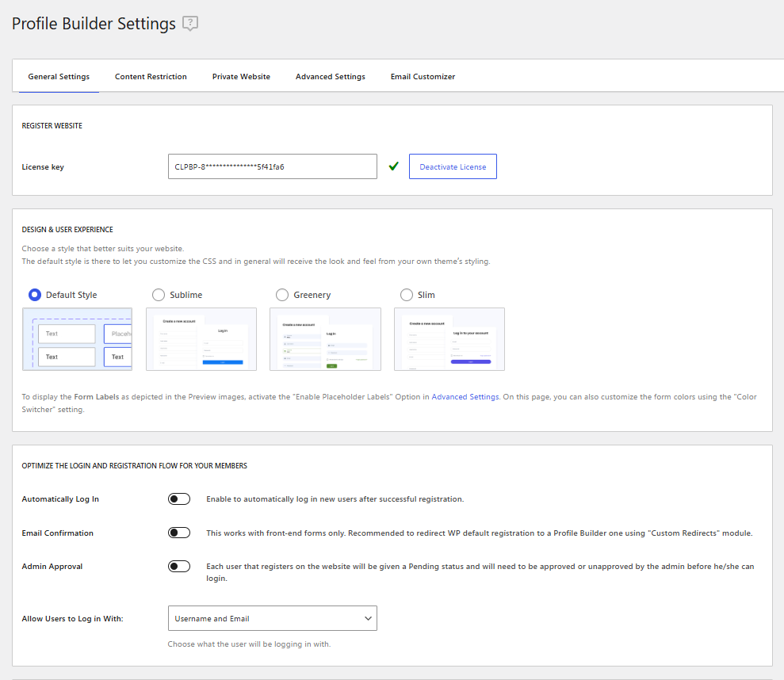Viewport: 784px width, 680px height.
Task: Enable the Automatically Log In toggle
Action: (x=179, y=499)
